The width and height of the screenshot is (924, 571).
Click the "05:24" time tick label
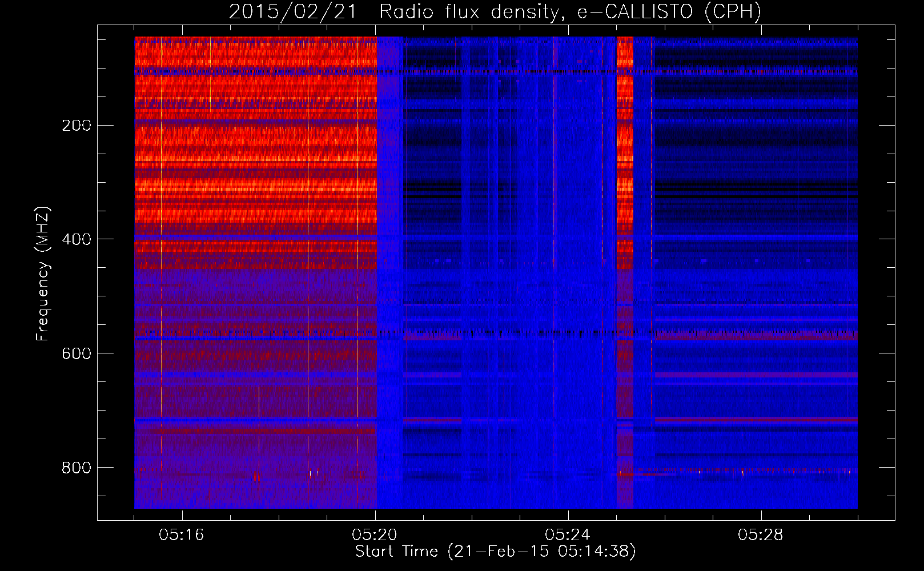pyautogui.click(x=568, y=535)
